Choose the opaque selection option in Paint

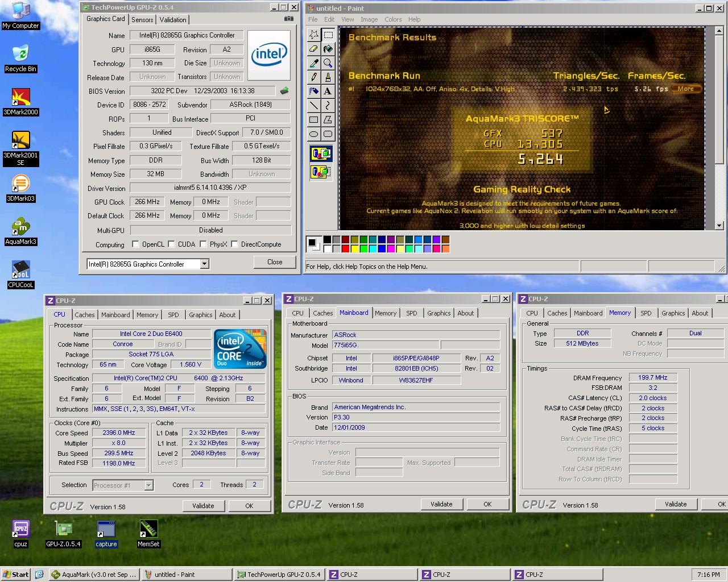click(321, 153)
